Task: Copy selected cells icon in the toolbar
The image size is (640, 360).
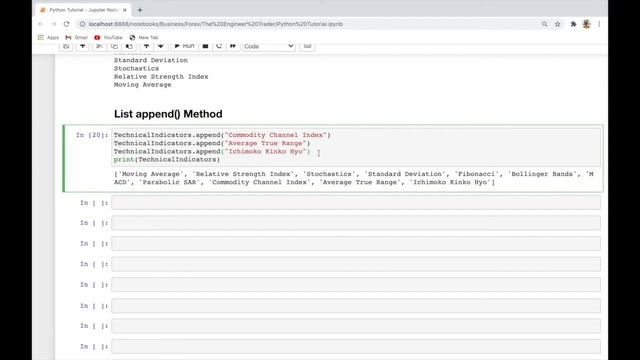Action: click(114, 46)
